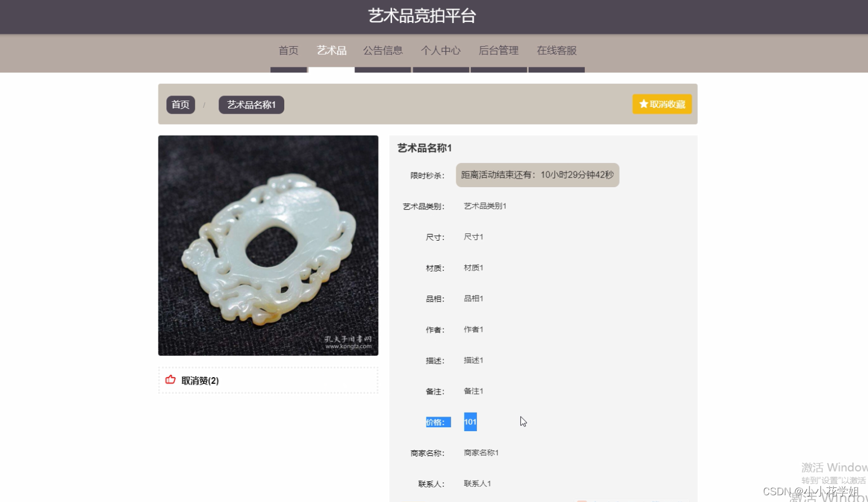This screenshot has height=502, width=868.
Task: Click 首页 in the breadcrumb trail
Action: (180, 104)
